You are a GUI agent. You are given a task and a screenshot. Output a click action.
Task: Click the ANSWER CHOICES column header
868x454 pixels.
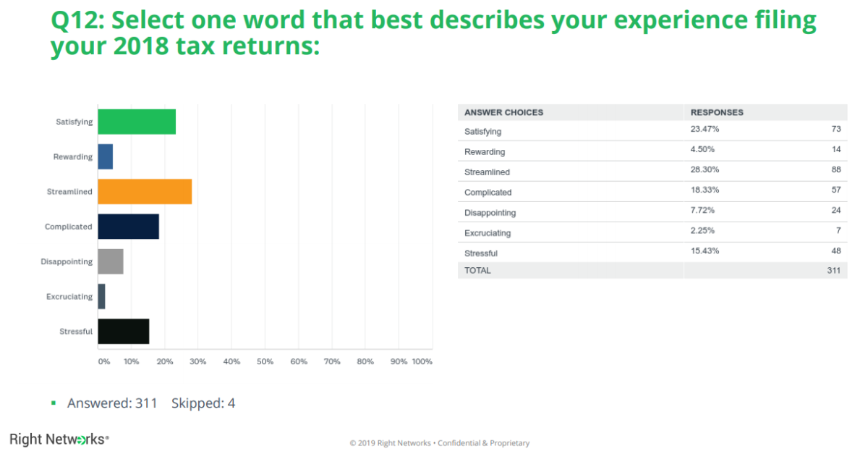[503, 112]
